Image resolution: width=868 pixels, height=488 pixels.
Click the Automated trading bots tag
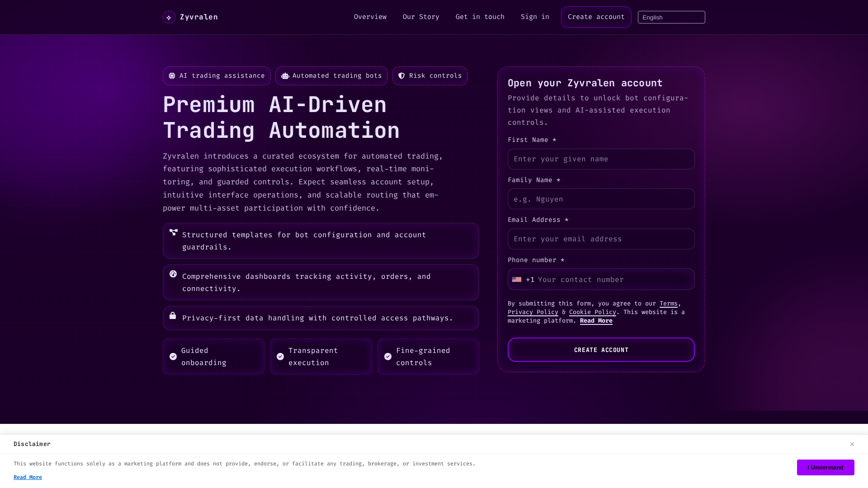tap(331, 76)
